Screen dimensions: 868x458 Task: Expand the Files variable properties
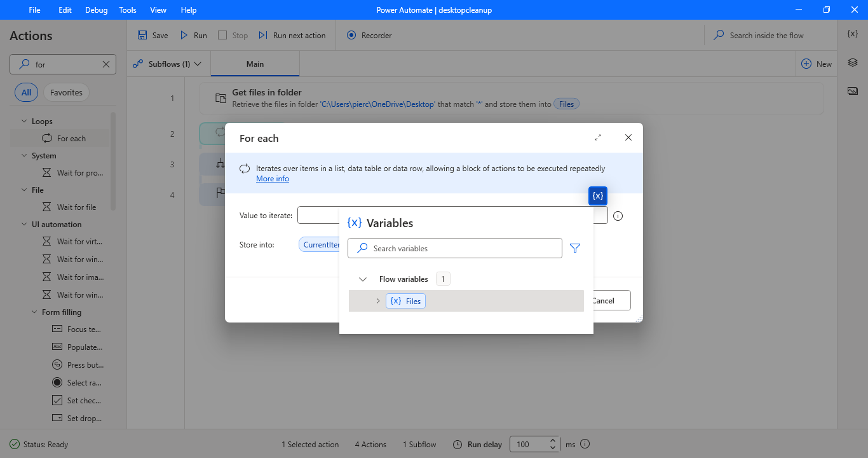(378, 302)
